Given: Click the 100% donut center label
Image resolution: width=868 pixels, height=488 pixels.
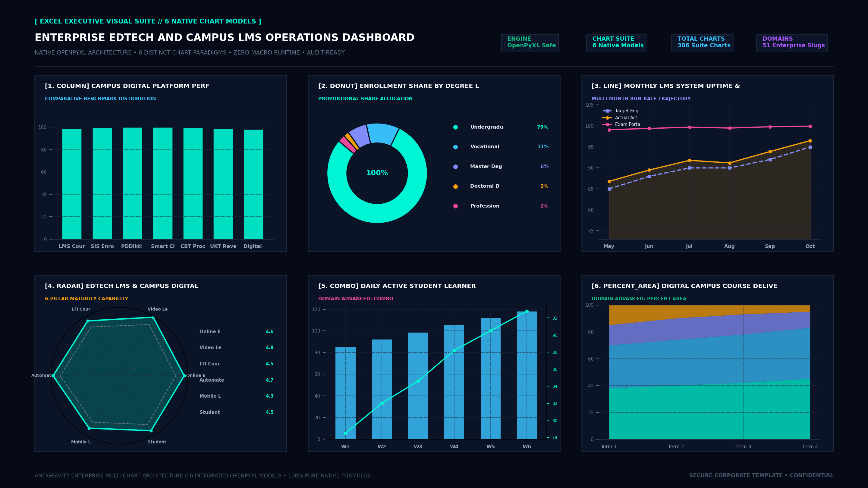Looking at the screenshot, I should 377,173.
